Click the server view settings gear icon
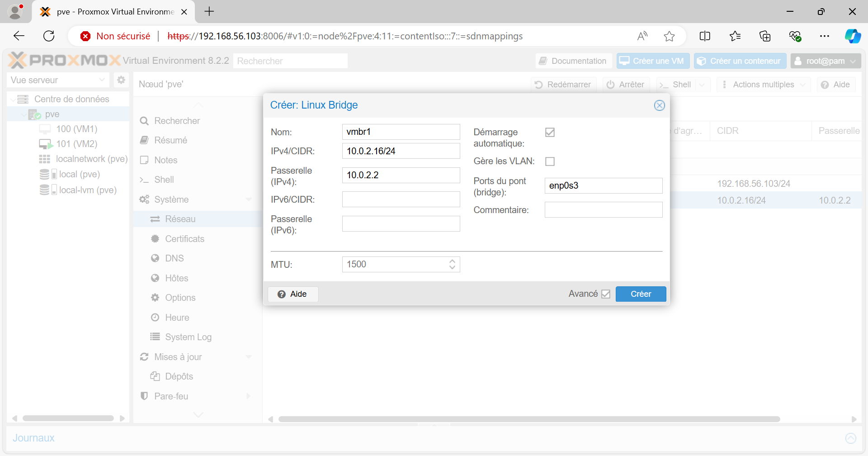 (x=121, y=80)
